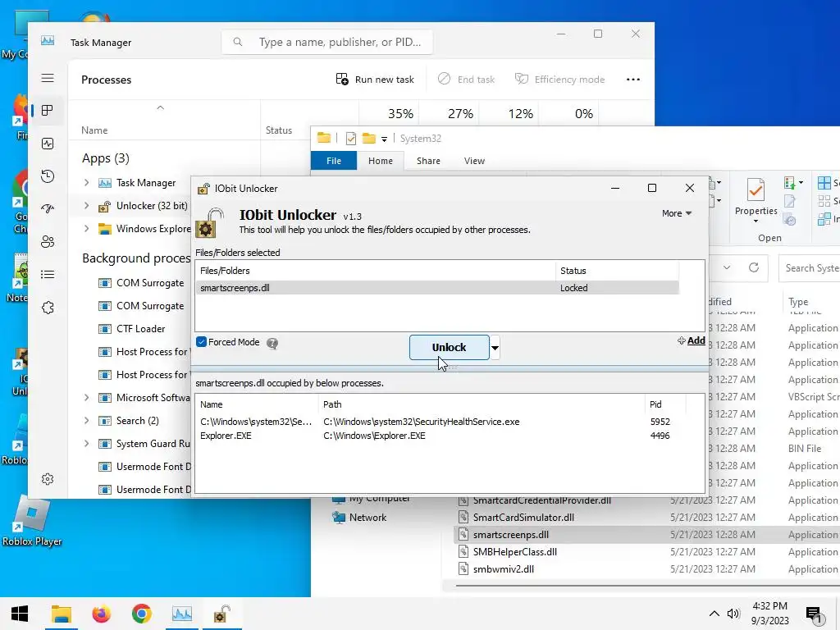Click the Pid column header in Unlocker
This screenshot has width=840, height=630.
click(655, 404)
